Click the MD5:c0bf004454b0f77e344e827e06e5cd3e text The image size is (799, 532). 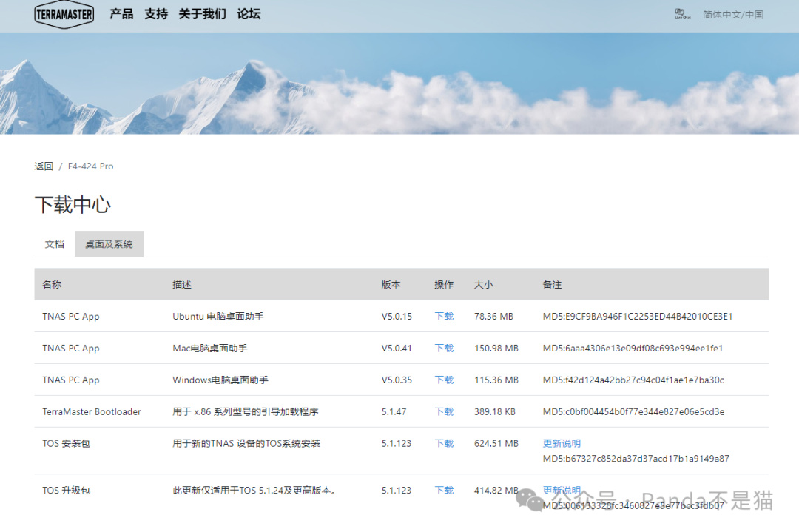click(633, 411)
